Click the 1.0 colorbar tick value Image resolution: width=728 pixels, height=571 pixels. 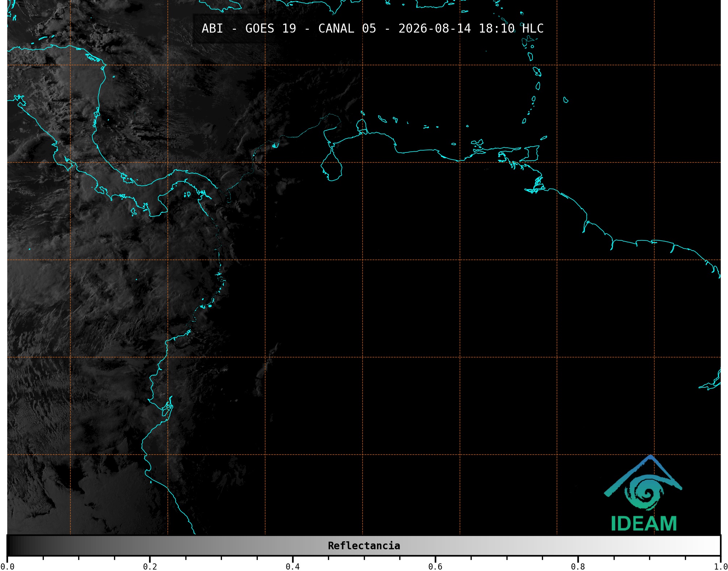[720, 567]
